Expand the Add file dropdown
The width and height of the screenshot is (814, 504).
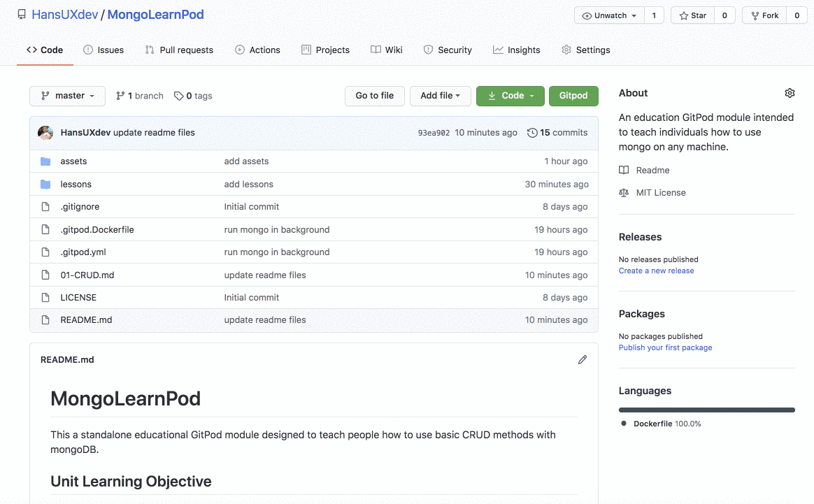click(x=441, y=96)
